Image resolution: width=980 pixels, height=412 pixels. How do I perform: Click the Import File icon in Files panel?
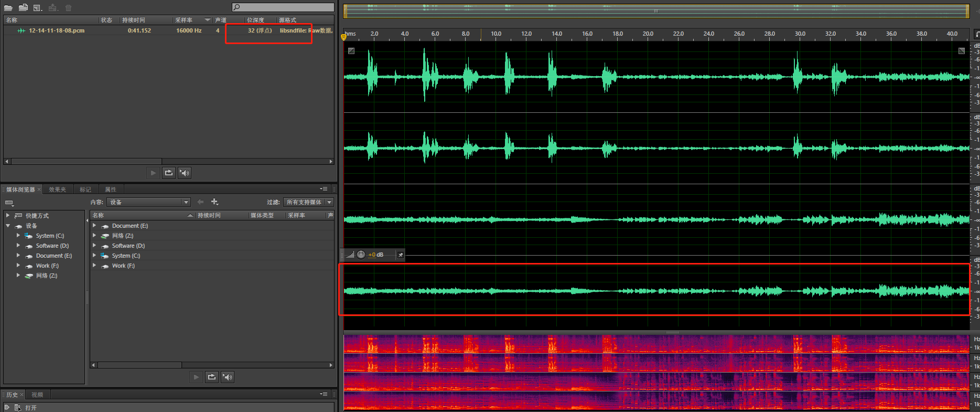pyautogui.click(x=23, y=7)
